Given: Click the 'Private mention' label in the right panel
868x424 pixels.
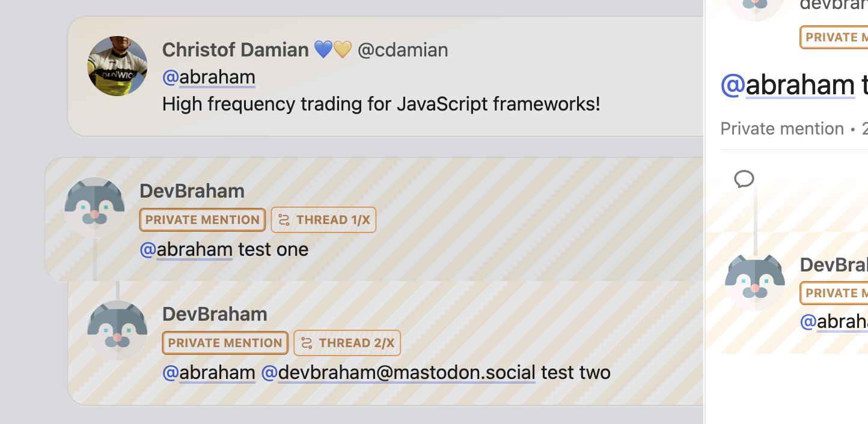Looking at the screenshot, I should tap(782, 129).
